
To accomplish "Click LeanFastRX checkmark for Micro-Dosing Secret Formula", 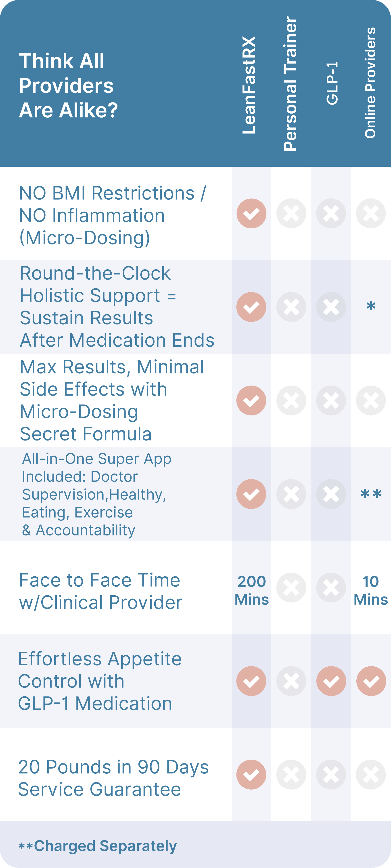I will point(251,400).
